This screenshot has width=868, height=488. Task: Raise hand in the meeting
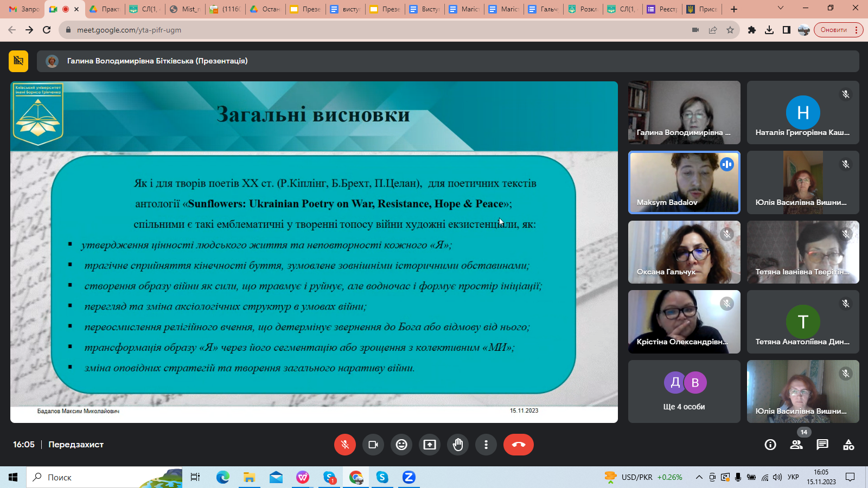pyautogui.click(x=458, y=445)
